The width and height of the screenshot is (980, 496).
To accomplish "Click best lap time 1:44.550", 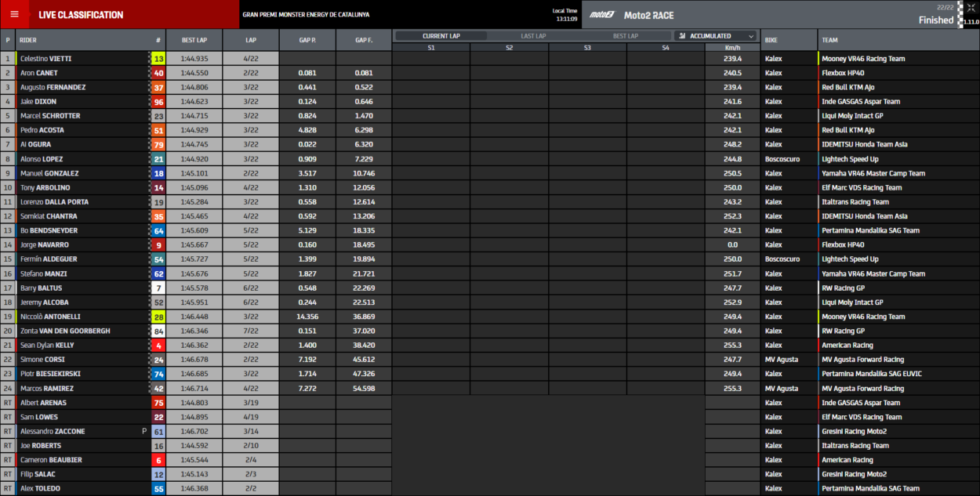I will 194,73.
